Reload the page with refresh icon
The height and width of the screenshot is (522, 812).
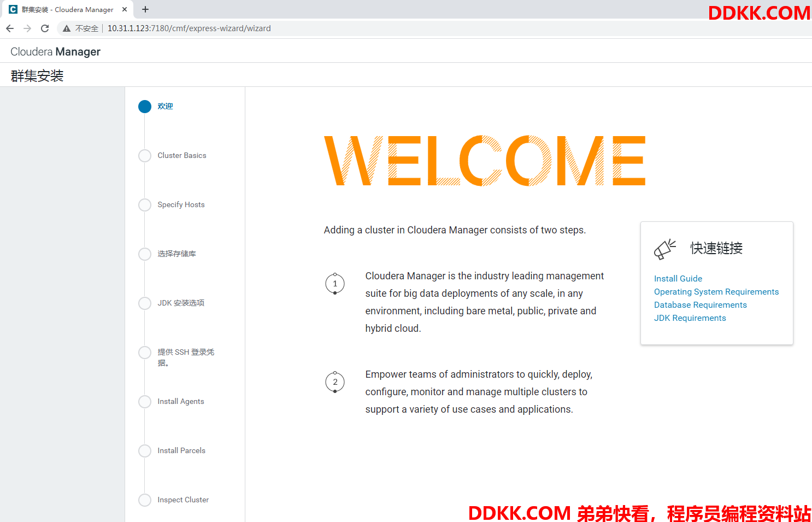click(45, 28)
